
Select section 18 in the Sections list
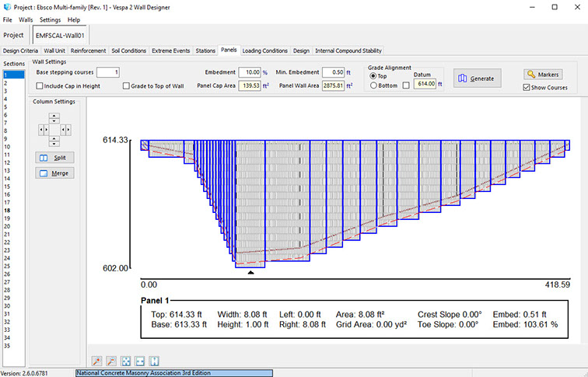[7, 211]
